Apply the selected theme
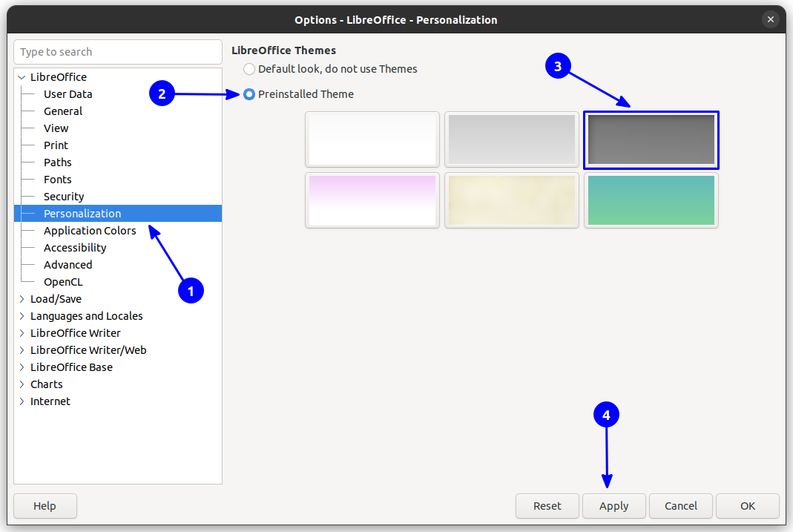 (x=613, y=506)
